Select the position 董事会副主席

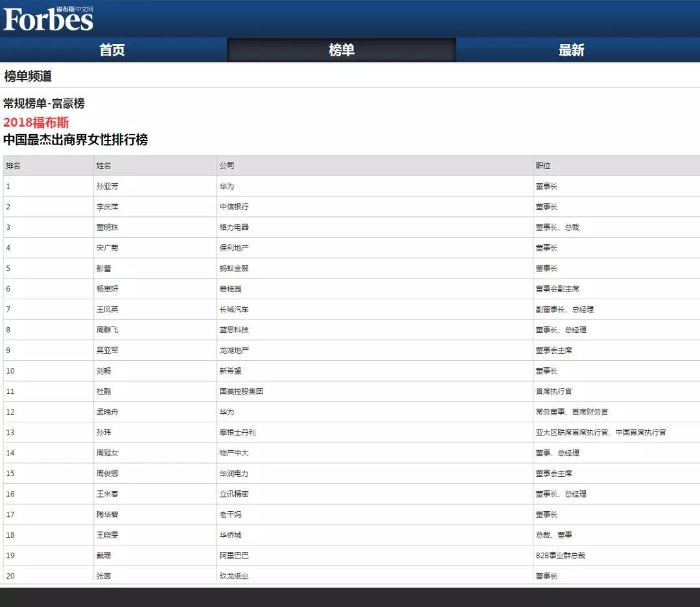(557, 289)
